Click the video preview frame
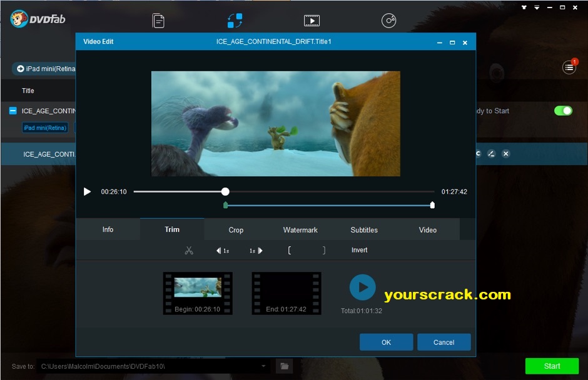This screenshot has width=588, height=380. pyautogui.click(x=276, y=124)
